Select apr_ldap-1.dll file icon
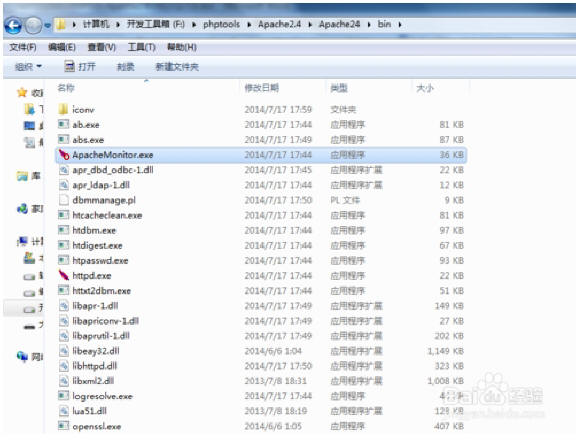 (64, 185)
